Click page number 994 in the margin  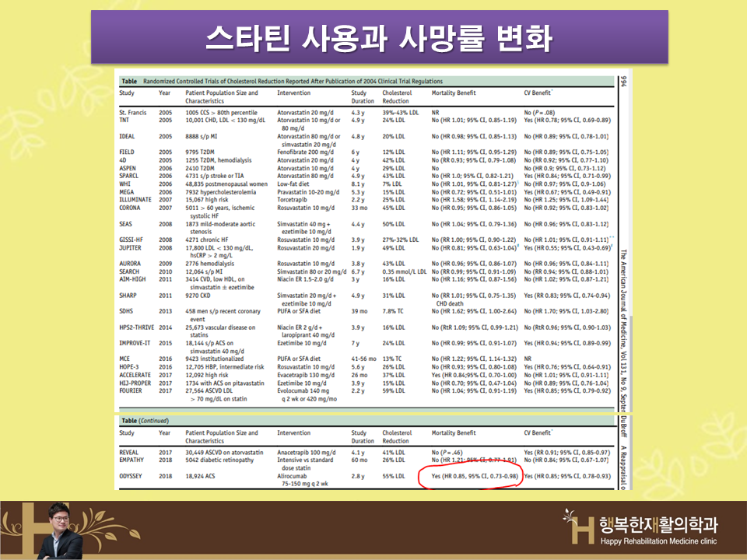[x=623, y=82]
